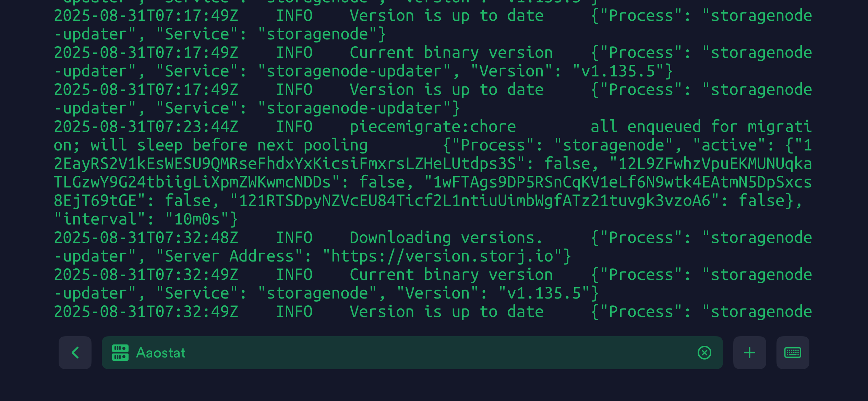Image resolution: width=868 pixels, height=401 pixels.
Task: Click the piecemigrate:chore log text
Action: click(433, 127)
